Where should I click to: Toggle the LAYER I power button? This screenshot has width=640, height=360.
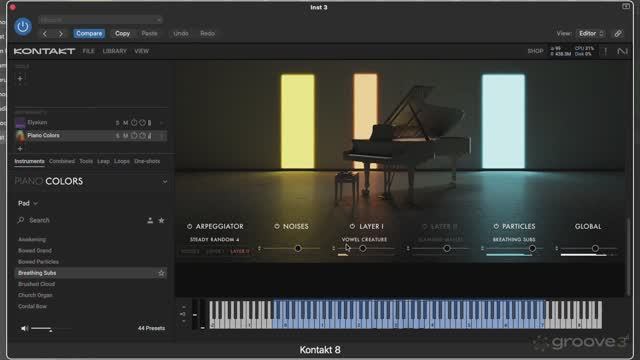pyautogui.click(x=352, y=226)
